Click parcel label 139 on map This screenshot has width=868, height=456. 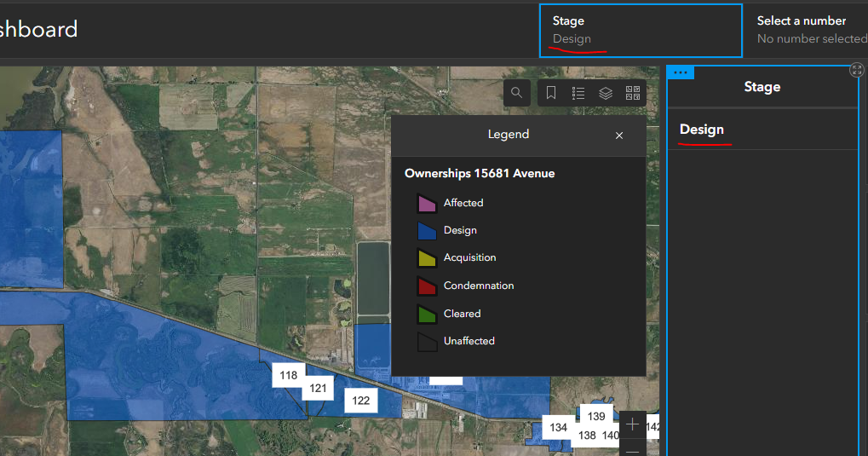tap(596, 416)
